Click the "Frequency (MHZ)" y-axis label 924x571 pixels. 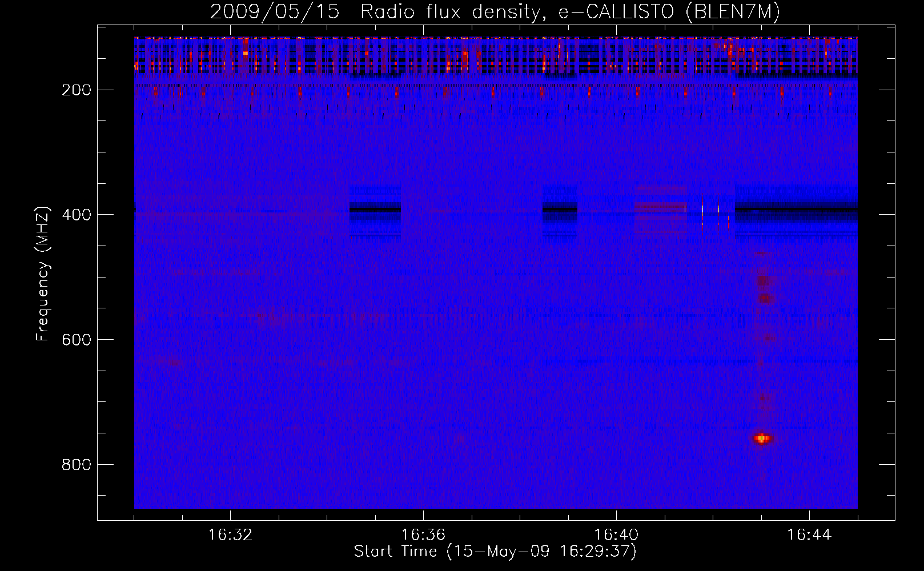(43, 274)
